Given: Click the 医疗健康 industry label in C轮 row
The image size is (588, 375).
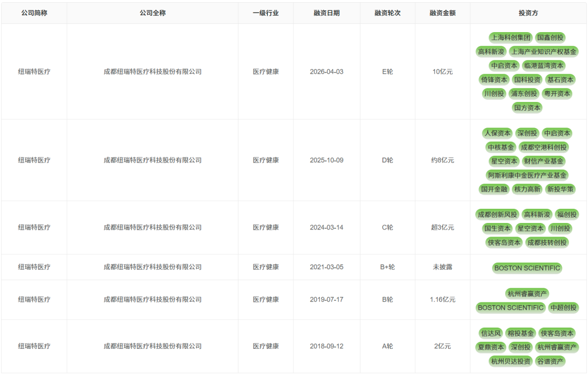Looking at the screenshot, I should [265, 228].
